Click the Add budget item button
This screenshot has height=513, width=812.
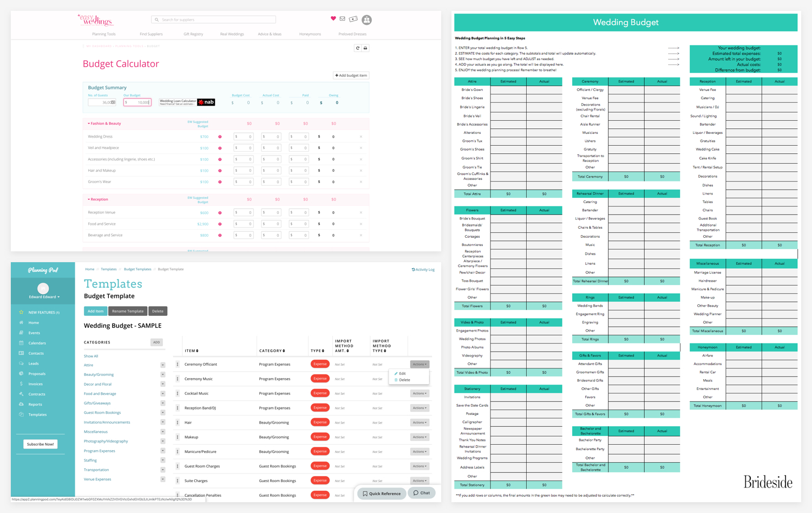[351, 75]
